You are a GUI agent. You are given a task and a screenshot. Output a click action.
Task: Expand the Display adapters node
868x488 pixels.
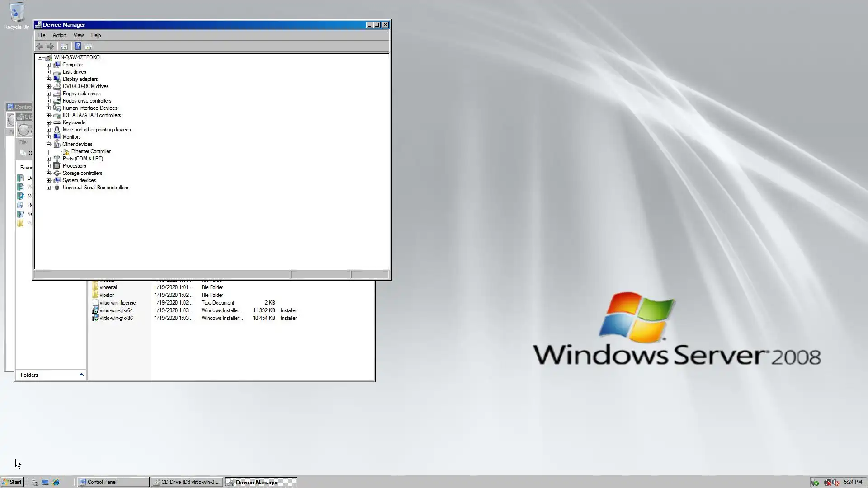[48, 79]
